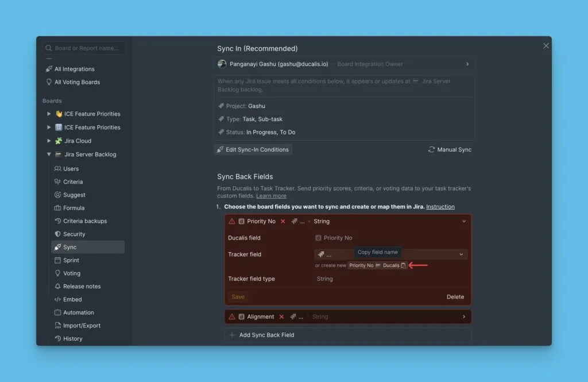Screen dimensions: 588x382
Task: Click the red X next to Alignment
Action: [x=281, y=317]
